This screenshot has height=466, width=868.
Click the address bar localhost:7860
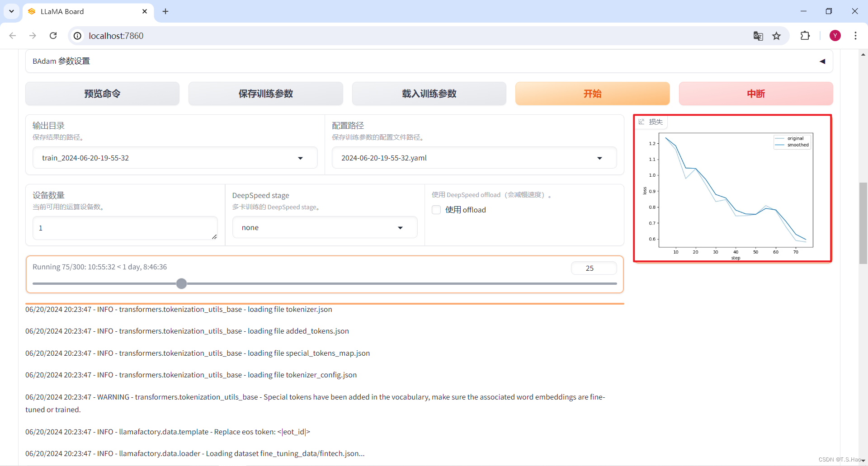pos(407,36)
